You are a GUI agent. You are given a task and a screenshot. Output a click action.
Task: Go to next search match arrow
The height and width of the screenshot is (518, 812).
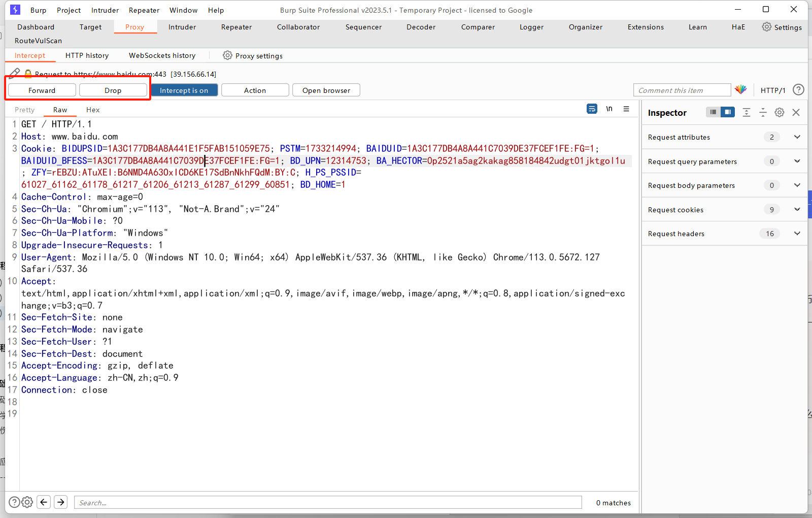coord(61,502)
